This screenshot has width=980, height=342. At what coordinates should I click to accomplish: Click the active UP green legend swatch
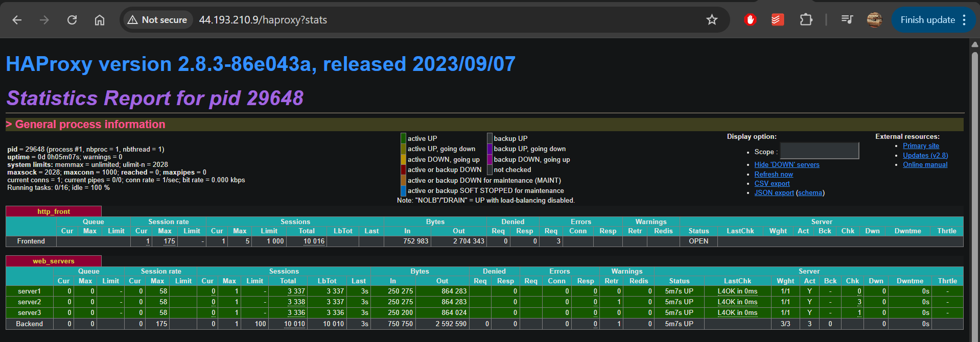pyautogui.click(x=403, y=138)
